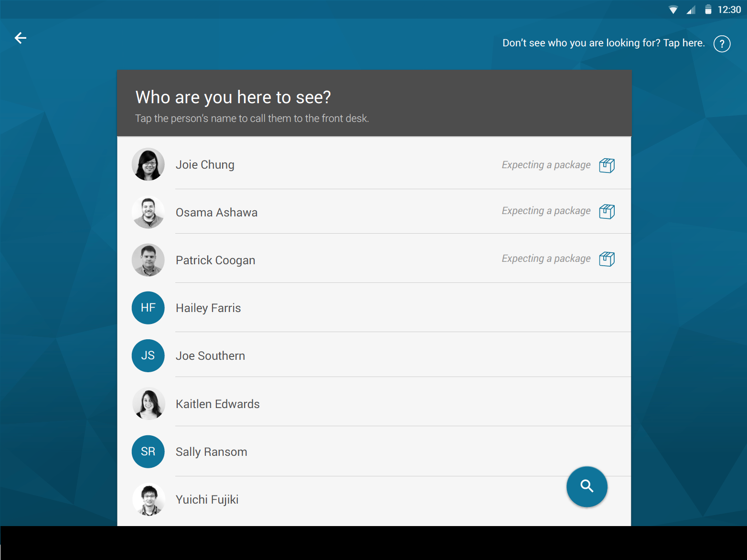Tap Patrick Coogan's profile photo

[x=148, y=260]
